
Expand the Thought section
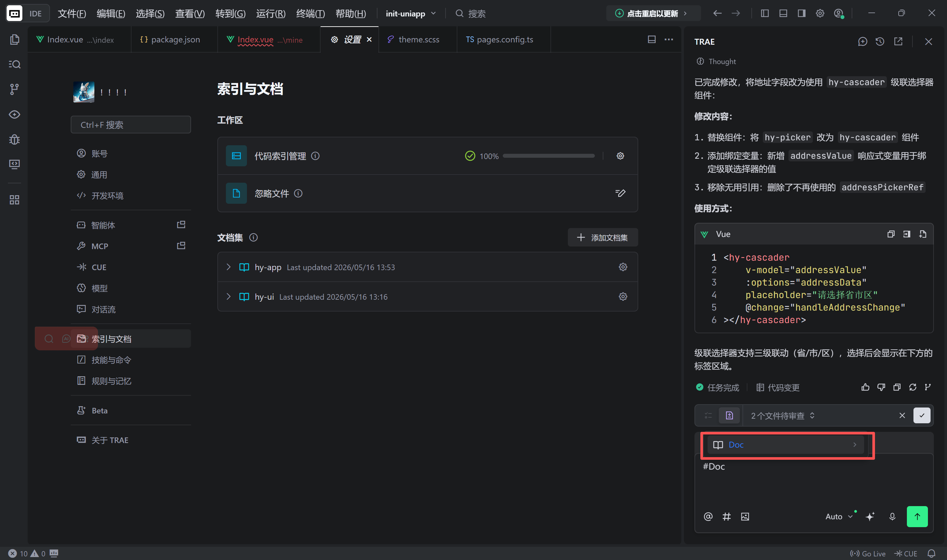(x=716, y=61)
